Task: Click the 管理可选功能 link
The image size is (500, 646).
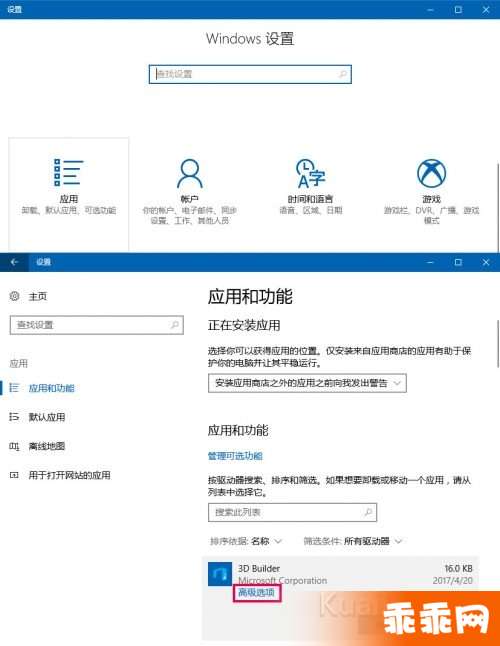Action: click(235, 456)
